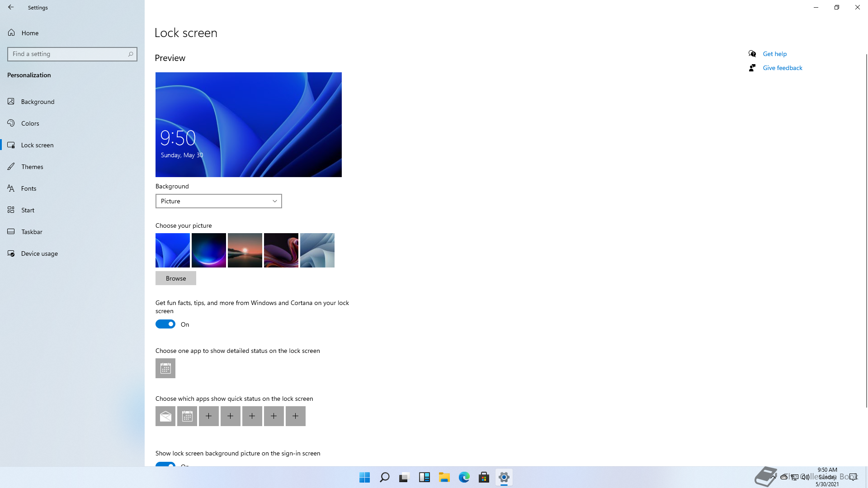Open Widgets from taskbar

(425, 477)
